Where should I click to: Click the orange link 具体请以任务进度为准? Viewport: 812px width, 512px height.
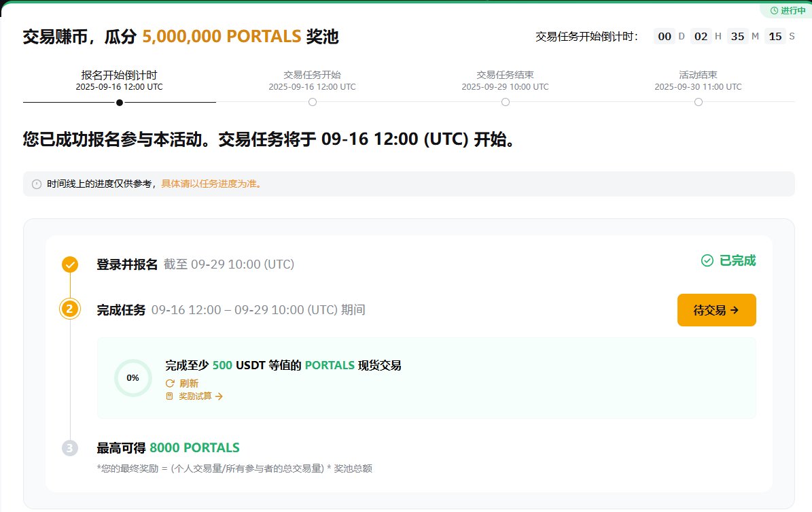click(x=211, y=184)
